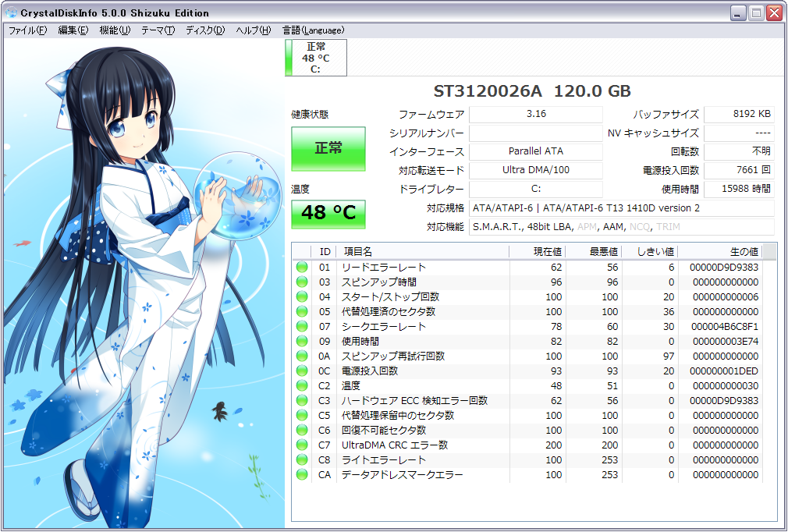Click the 項目名 column header
The image size is (788, 532).
click(x=423, y=252)
